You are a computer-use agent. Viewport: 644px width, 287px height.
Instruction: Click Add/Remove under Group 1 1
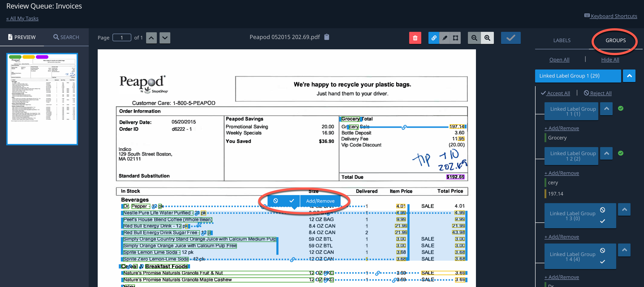(562, 128)
